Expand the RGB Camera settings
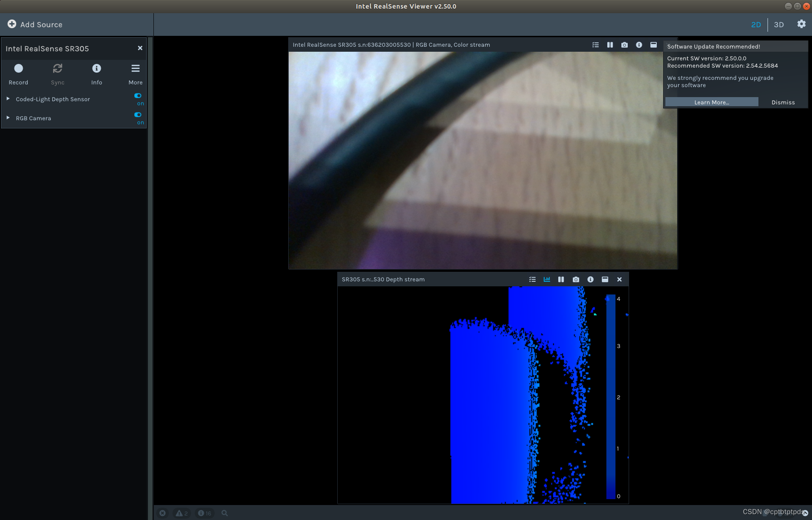This screenshot has height=520, width=812. (8, 117)
